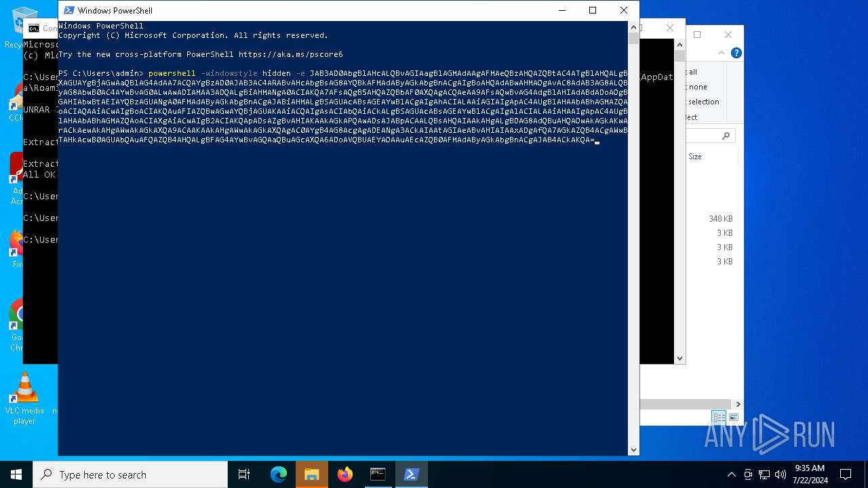Click the PowerShell icon in the window title bar
868x488 pixels.
(x=68, y=10)
